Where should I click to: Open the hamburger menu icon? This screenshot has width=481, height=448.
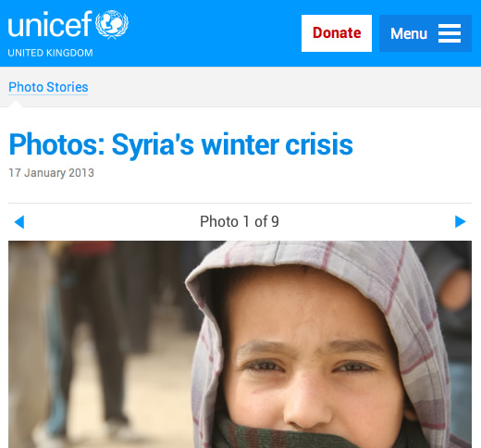pos(450,33)
